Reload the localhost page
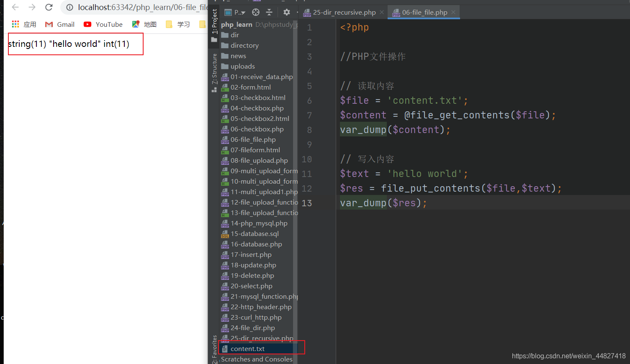The height and width of the screenshot is (364, 630). [49, 7]
